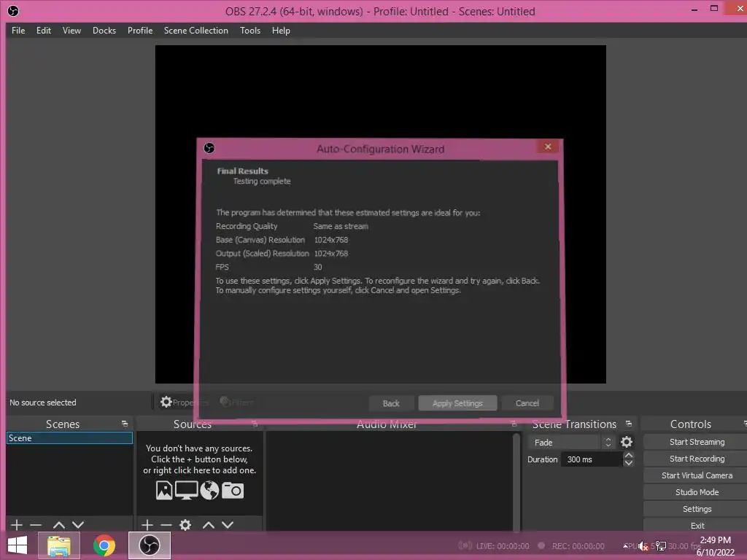
Task: Click the OBS logo in title bar
Action: tap(13, 11)
